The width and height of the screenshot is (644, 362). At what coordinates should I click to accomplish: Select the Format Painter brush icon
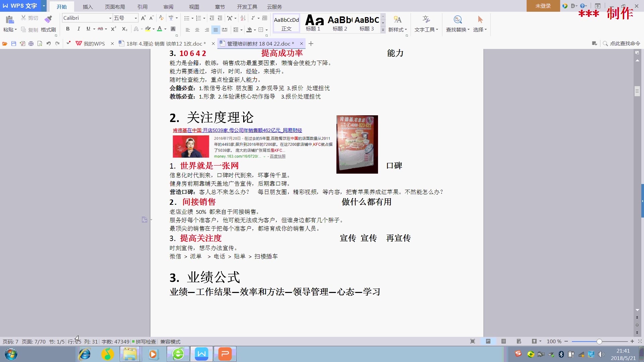coord(48,19)
